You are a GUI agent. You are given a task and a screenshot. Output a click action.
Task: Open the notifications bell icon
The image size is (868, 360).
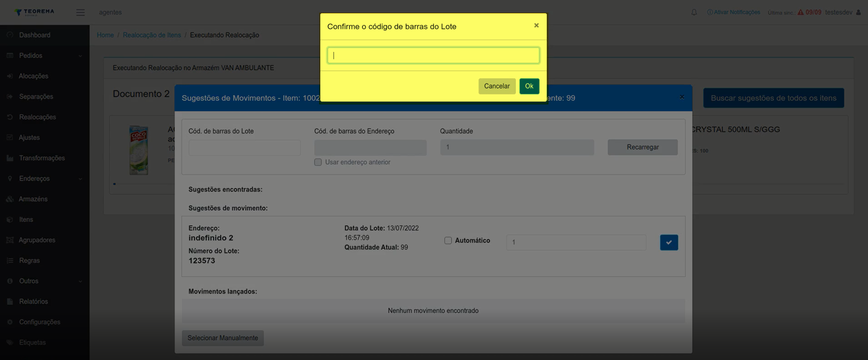(x=694, y=12)
